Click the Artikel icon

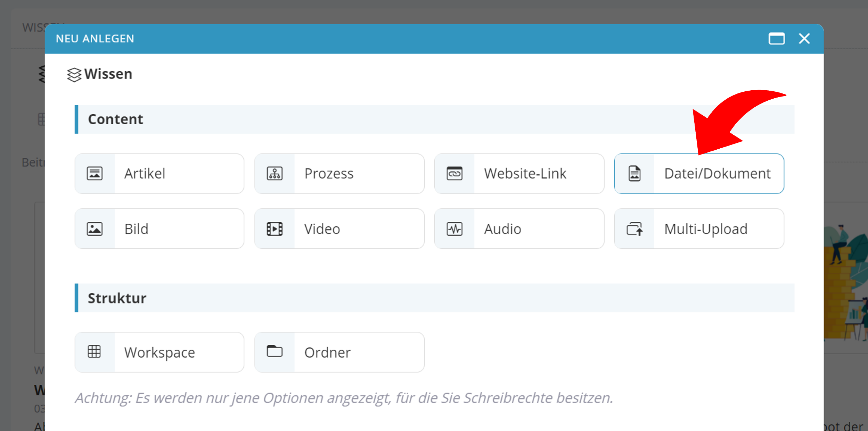tap(95, 173)
